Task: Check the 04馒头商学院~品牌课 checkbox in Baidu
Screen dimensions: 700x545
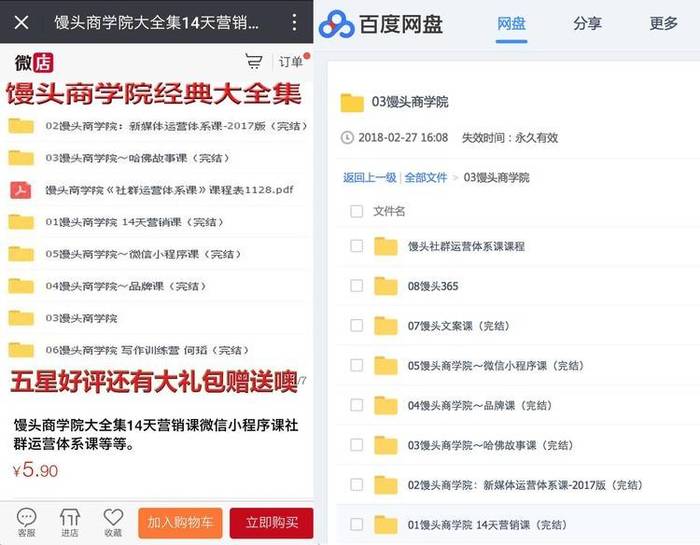Action: (357, 405)
